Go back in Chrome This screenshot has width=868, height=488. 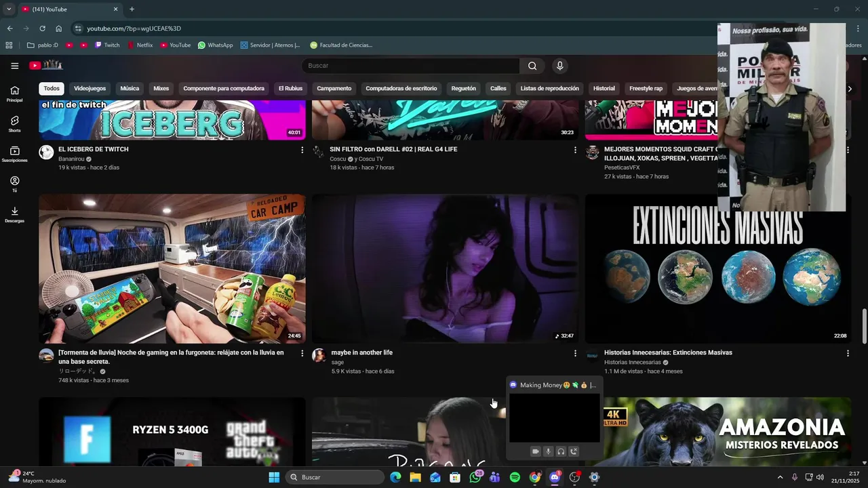pos(9,28)
